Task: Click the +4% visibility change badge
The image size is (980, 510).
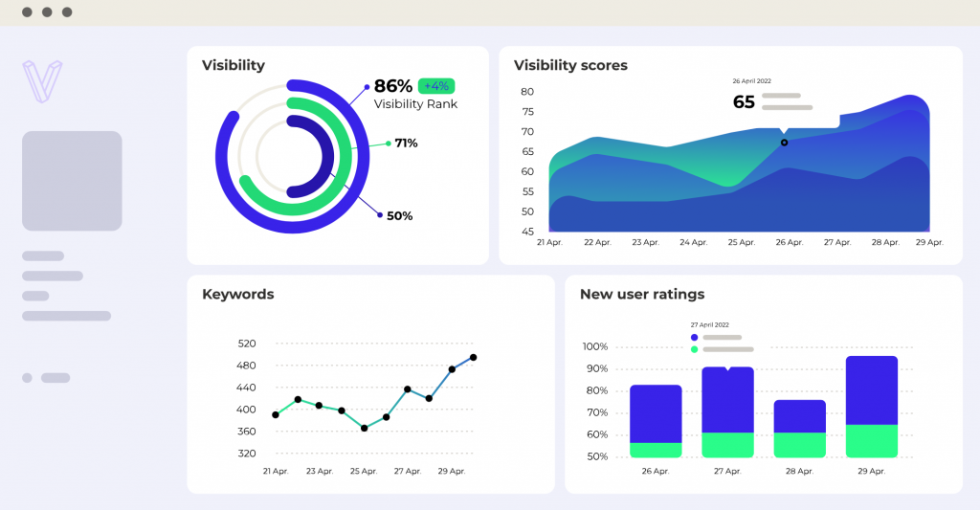Action: click(436, 85)
